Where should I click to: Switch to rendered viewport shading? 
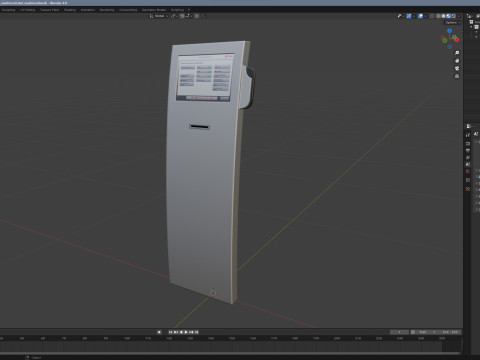click(x=454, y=16)
